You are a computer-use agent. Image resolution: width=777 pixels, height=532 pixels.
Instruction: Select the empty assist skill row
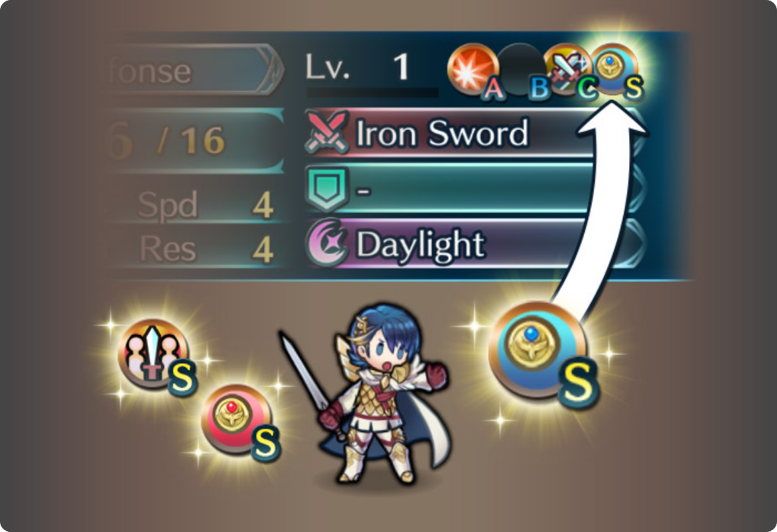point(474,188)
